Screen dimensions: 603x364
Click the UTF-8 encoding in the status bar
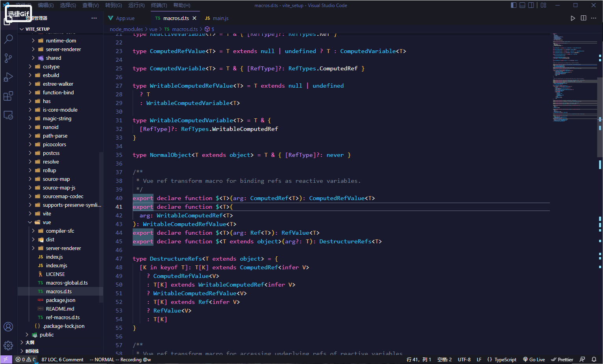464,359
